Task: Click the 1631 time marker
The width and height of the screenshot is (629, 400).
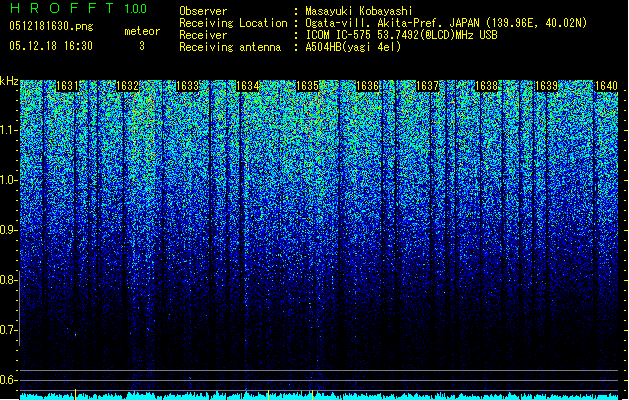Action: point(67,86)
